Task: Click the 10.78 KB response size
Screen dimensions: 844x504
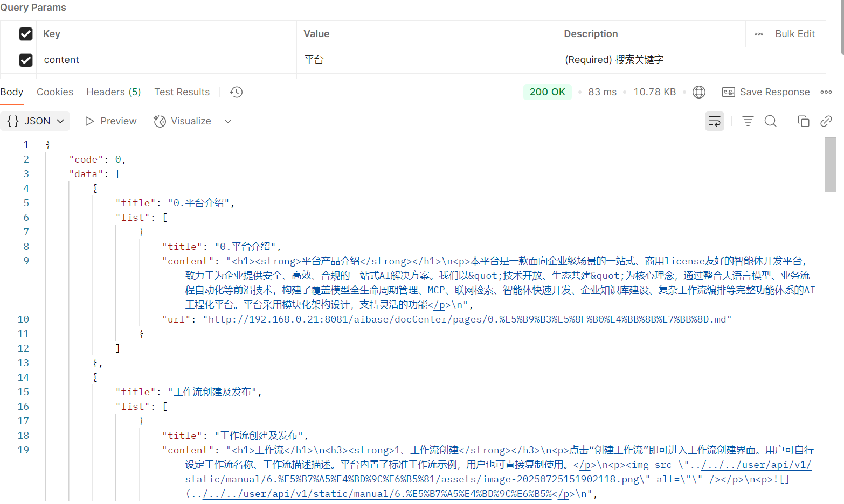Action: (654, 92)
